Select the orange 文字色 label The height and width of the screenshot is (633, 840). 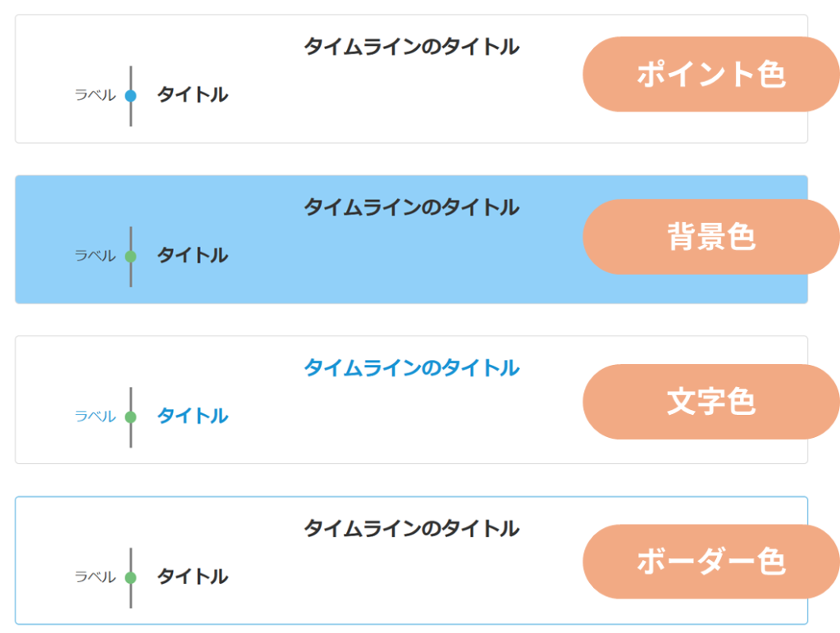[710, 402]
